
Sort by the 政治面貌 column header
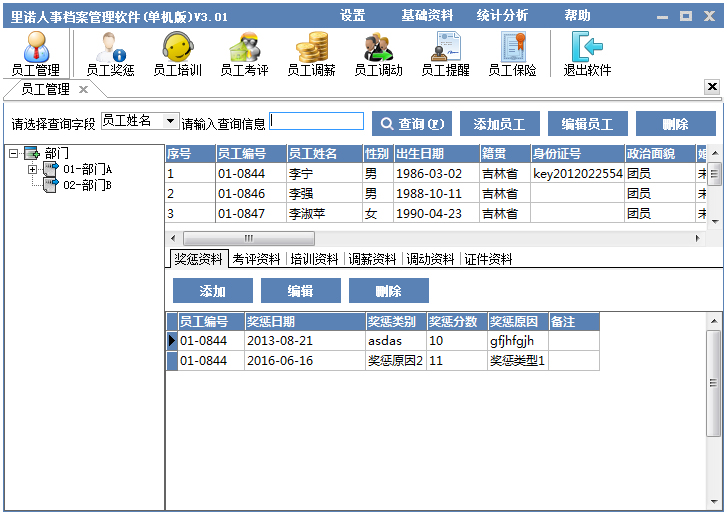click(x=660, y=153)
